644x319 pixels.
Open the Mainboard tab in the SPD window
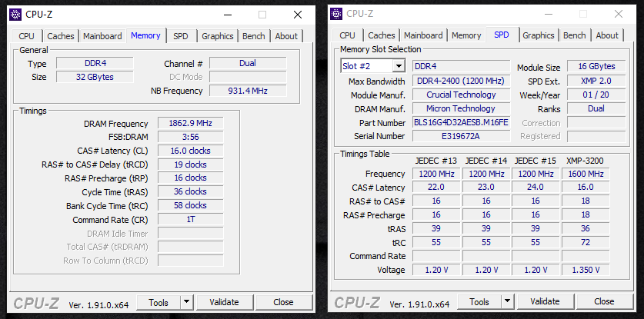[423, 35]
